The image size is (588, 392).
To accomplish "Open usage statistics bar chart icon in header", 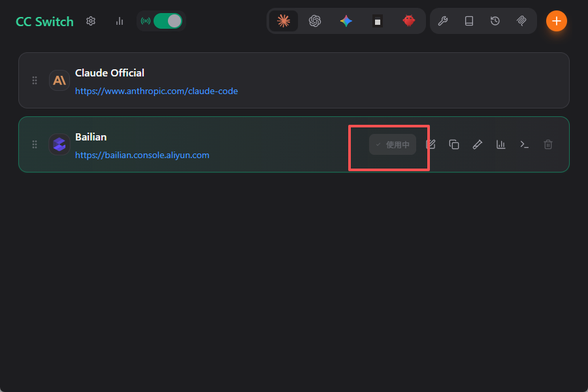I will click(x=120, y=21).
